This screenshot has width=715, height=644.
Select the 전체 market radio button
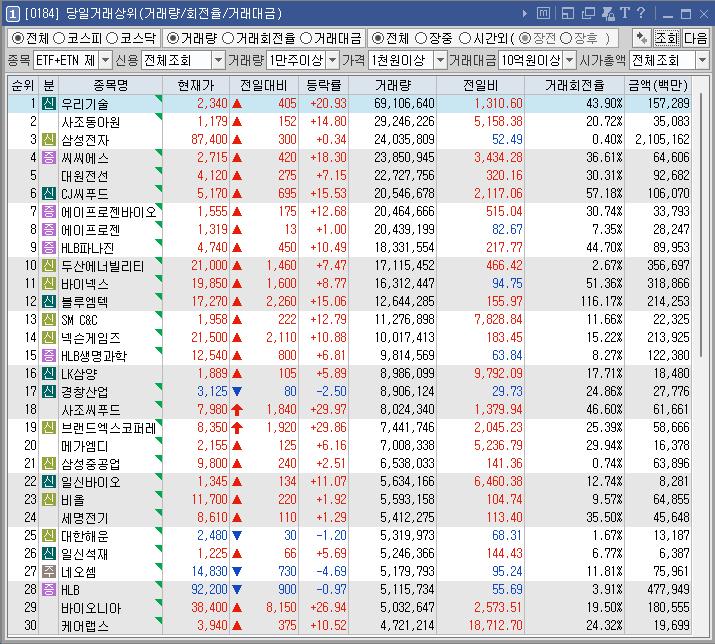(x=17, y=38)
